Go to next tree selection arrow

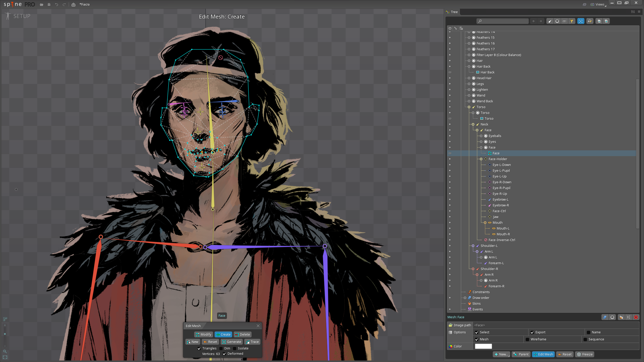[541, 21]
